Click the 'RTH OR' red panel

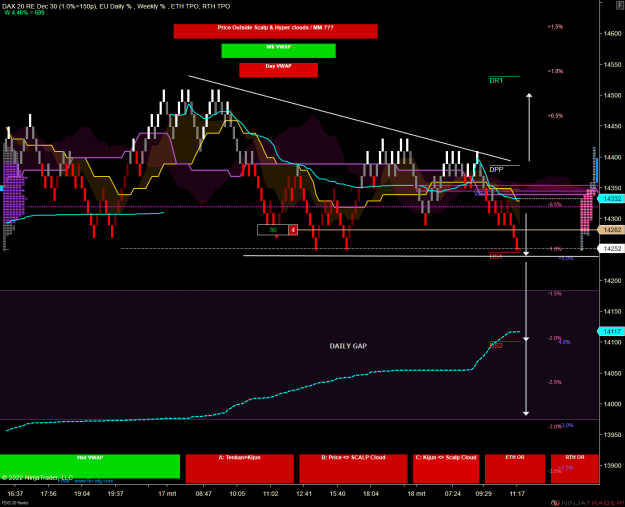[575, 468]
